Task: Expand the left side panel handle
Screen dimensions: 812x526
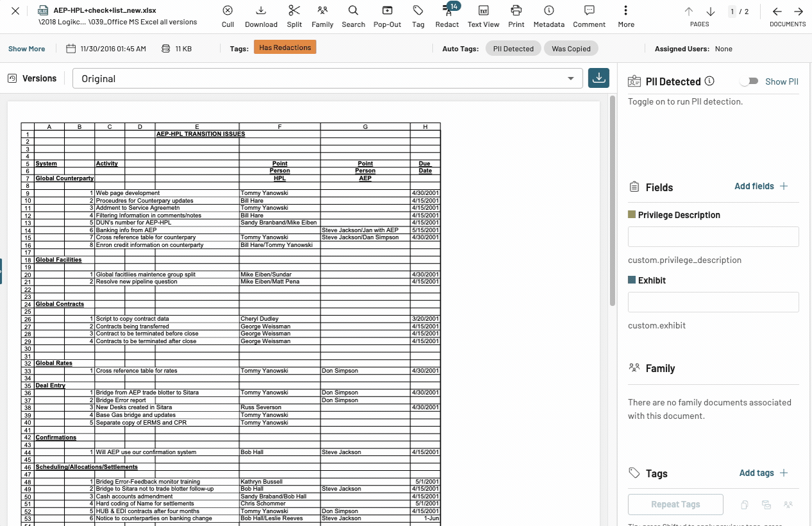Action: point(1,271)
